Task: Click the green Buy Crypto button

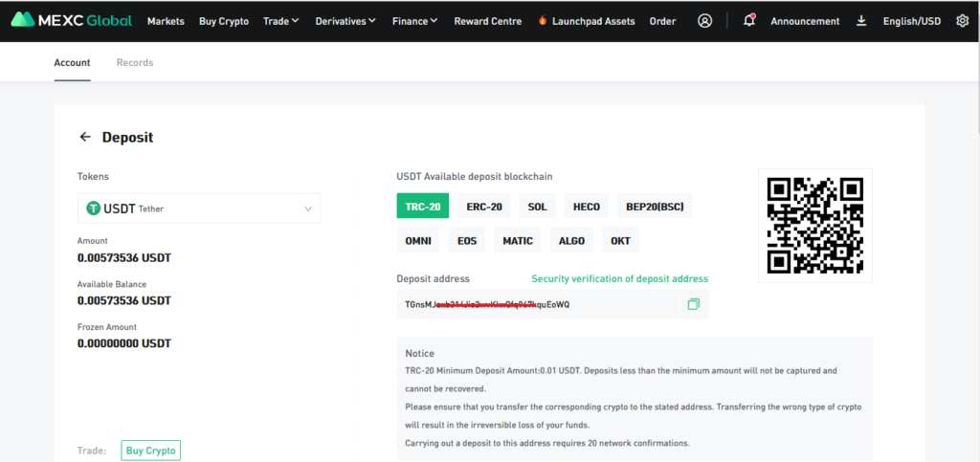Action: pos(150,451)
